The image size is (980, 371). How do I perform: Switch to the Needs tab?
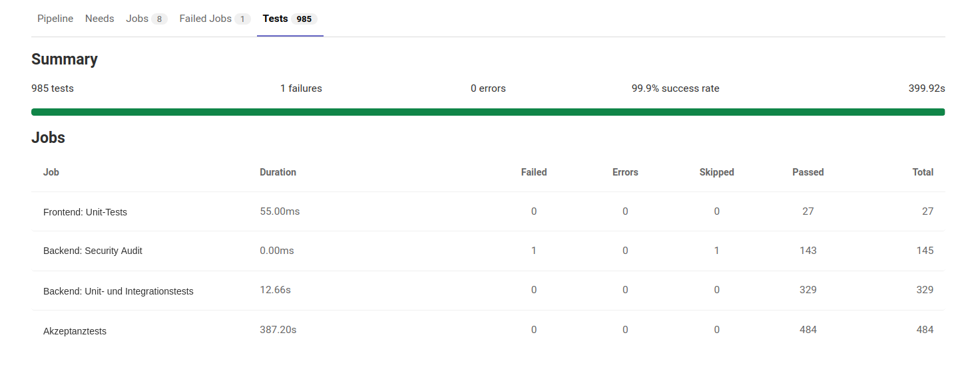coord(100,19)
